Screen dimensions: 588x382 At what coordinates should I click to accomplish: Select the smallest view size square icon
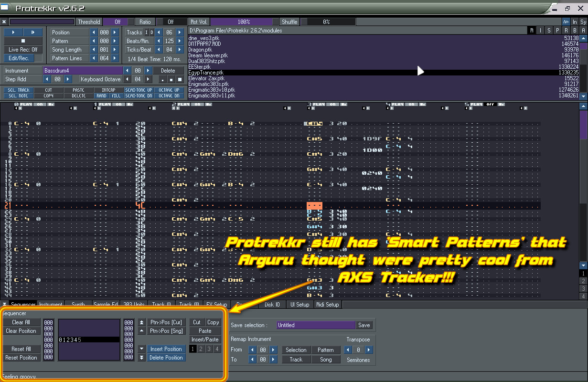[162, 79]
